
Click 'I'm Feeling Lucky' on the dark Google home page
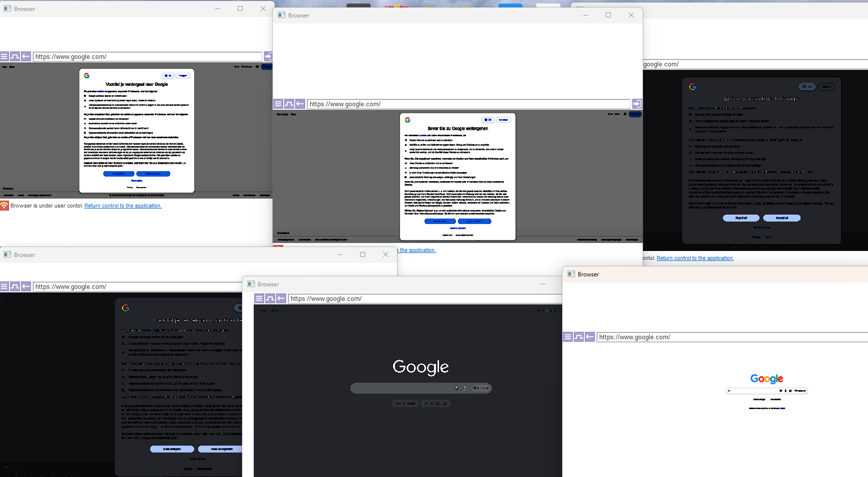[x=435, y=403]
